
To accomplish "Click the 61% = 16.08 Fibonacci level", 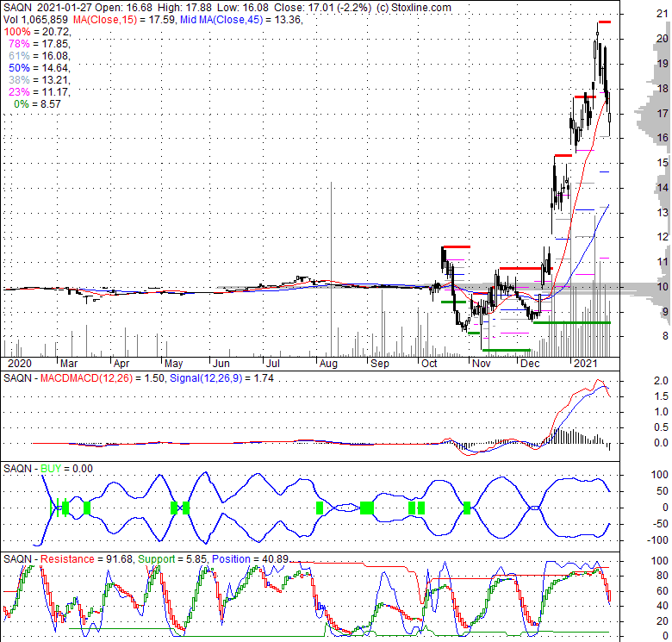I will (x=39, y=56).
